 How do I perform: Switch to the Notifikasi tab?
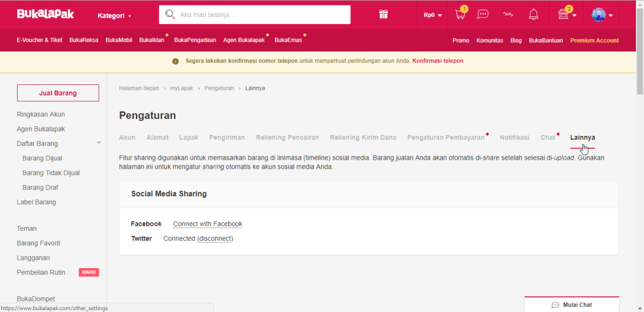pyautogui.click(x=514, y=138)
